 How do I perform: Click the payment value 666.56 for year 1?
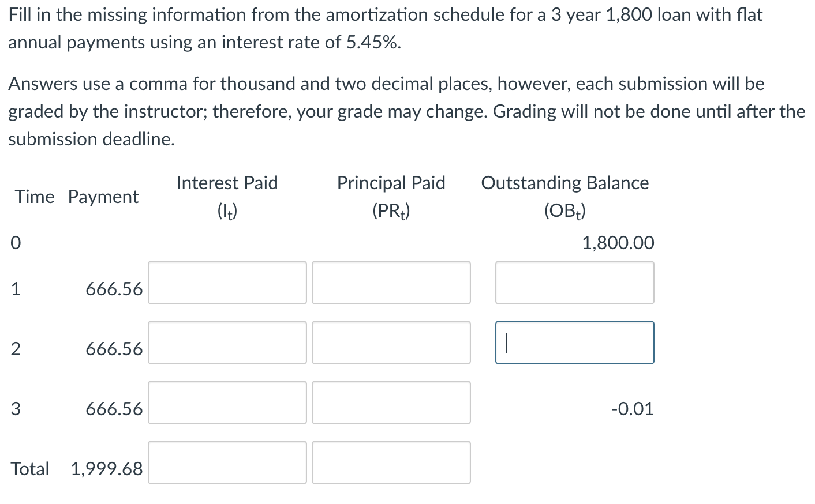(114, 289)
